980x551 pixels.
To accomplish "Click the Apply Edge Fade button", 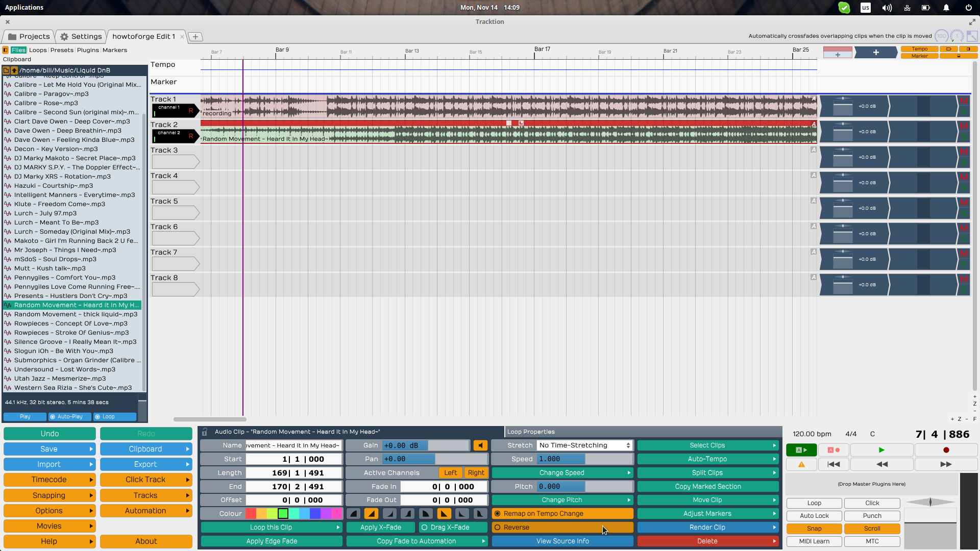I will point(271,541).
